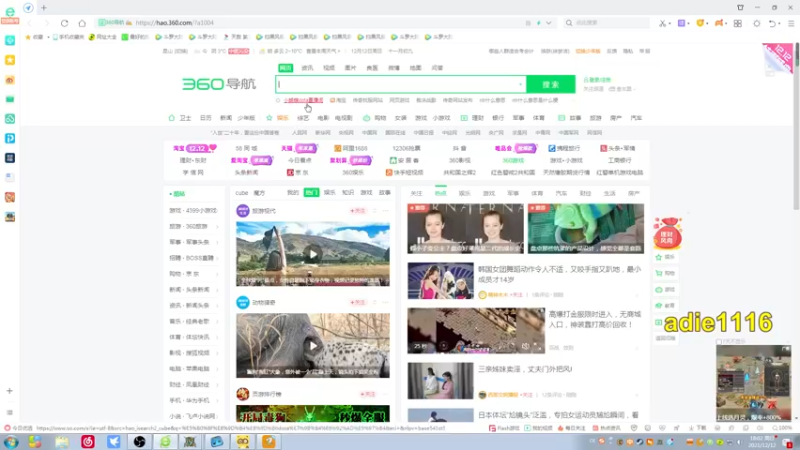Open the 360游戏 green link
This screenshot has width=800, height=450.
click(x=513, y=160)
